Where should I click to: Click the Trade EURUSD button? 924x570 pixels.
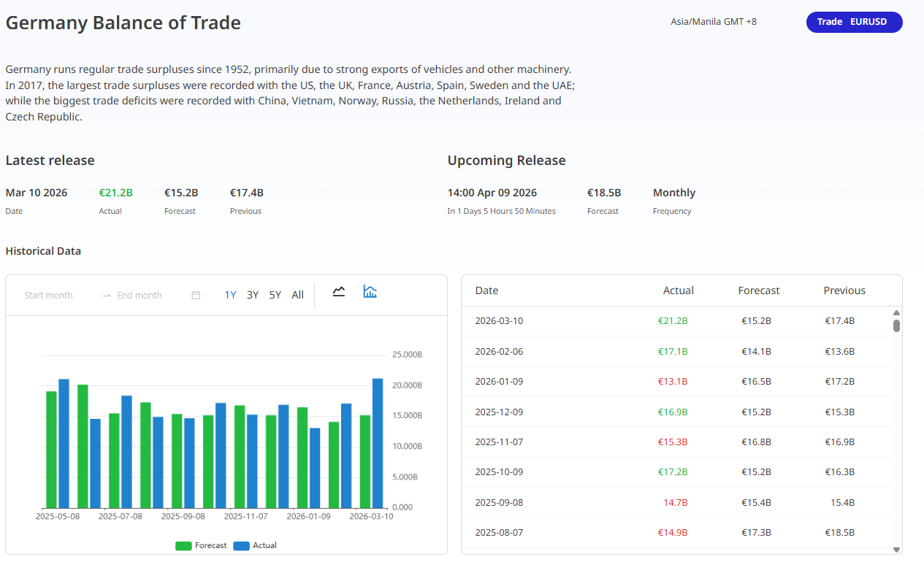tap(854, 22)
